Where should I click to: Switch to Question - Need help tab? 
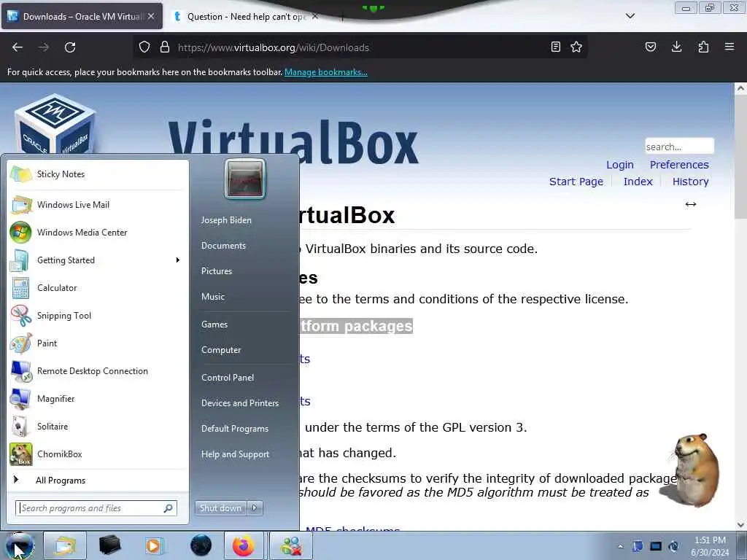(245, 17)
